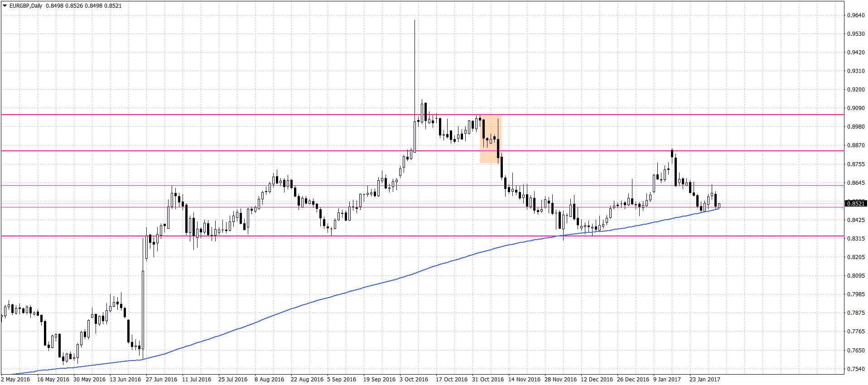Viewport: 868px width, 385px height.
Task: Select the orange highlighted rectangle on the chart
Action: [491, 139]
